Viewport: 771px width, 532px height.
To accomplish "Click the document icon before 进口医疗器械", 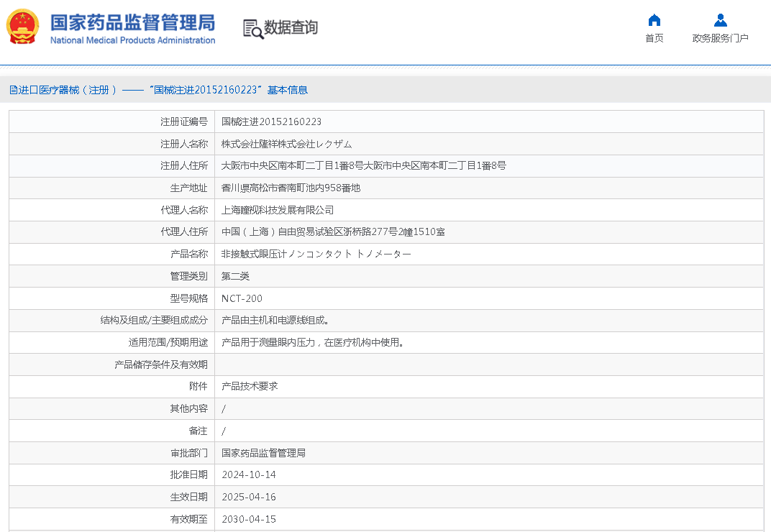I will click(x=13, y=90).
